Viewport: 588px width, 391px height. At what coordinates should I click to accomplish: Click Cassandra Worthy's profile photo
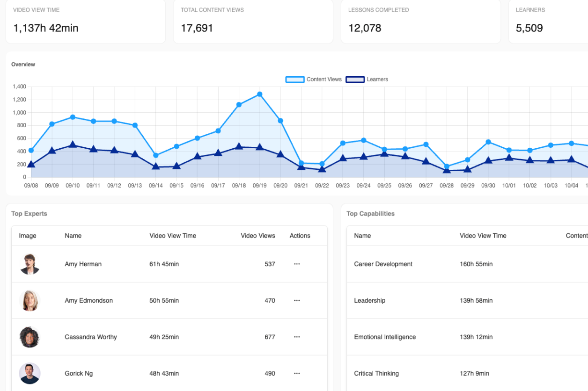(x=29, y=337)
